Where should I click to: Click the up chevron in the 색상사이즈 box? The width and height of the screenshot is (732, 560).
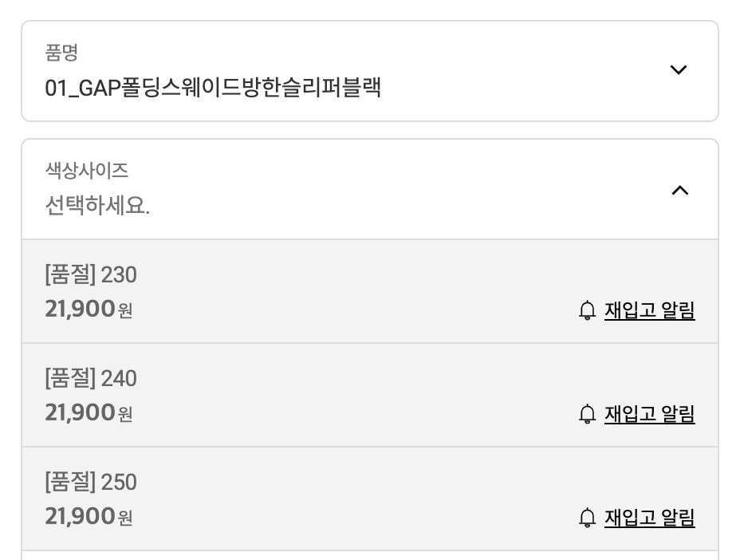679,191
